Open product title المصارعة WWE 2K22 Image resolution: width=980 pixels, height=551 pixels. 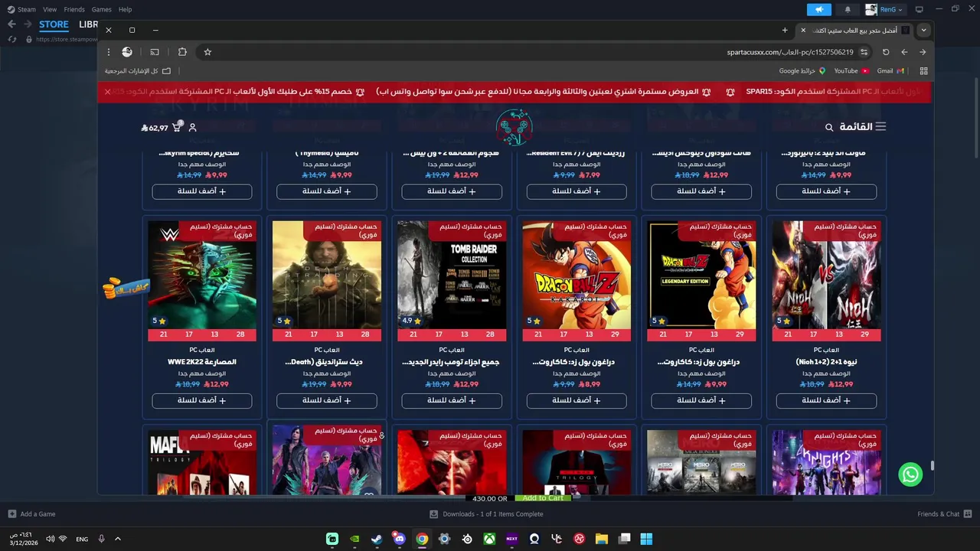click(202, 362)
